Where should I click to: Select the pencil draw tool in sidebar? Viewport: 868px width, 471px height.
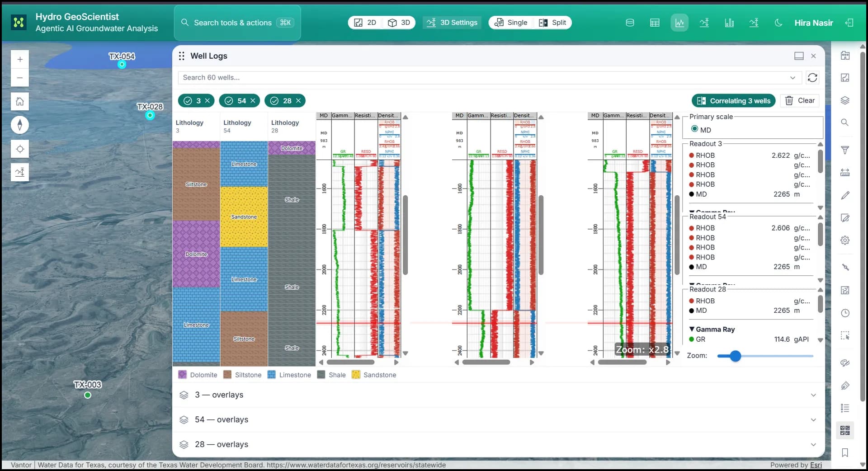(x=845, y=195)
